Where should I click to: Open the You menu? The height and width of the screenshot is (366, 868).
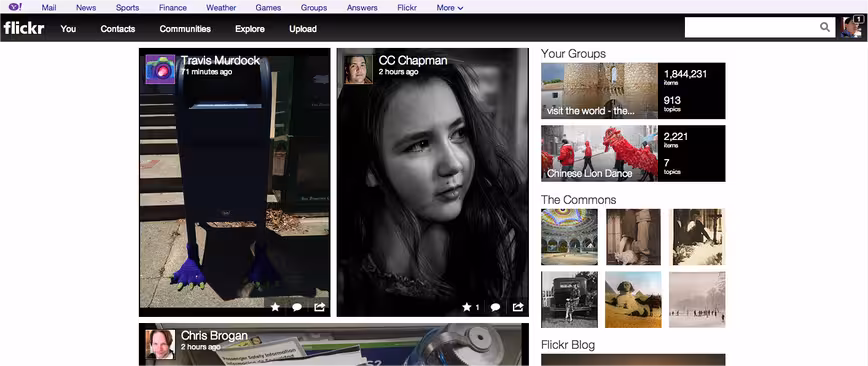pyautogui.click(x=68, y=29)
